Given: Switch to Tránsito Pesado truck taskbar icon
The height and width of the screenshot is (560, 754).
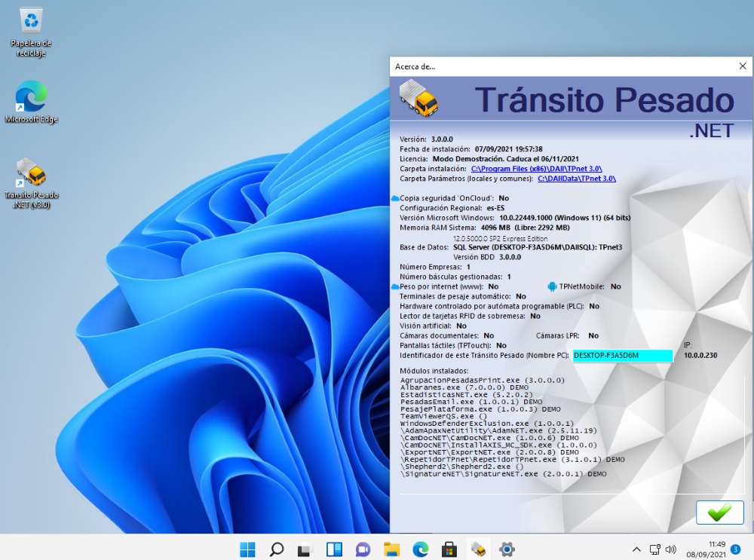Looking at the screenshot, I should point(479,549).
